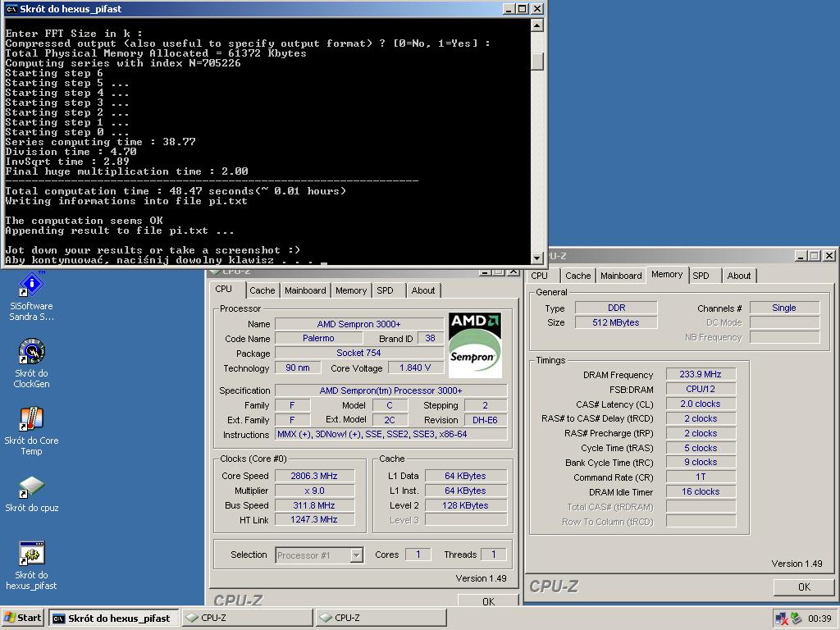840x630 pixels.
Task: Click the taskbar clock showing 00:39
Action: pyautogui.click(x=819, y=619)
